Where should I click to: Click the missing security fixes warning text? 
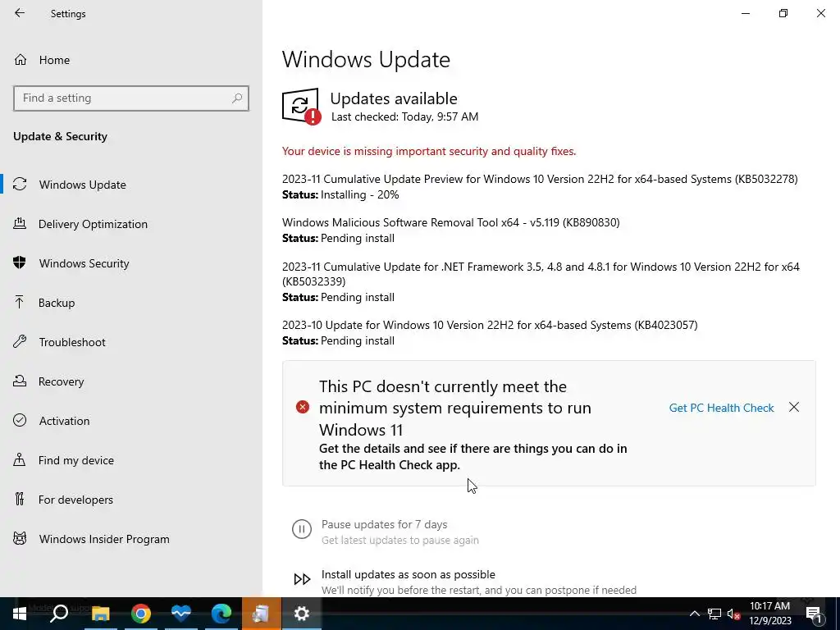[x=429, y=152]
